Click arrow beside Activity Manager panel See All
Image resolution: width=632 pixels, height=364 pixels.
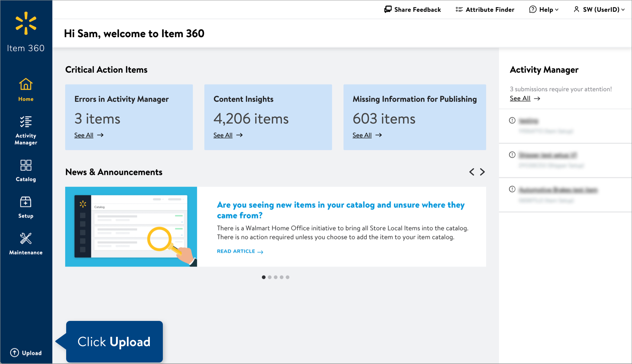pyautogui.click(x=537, y=98)
